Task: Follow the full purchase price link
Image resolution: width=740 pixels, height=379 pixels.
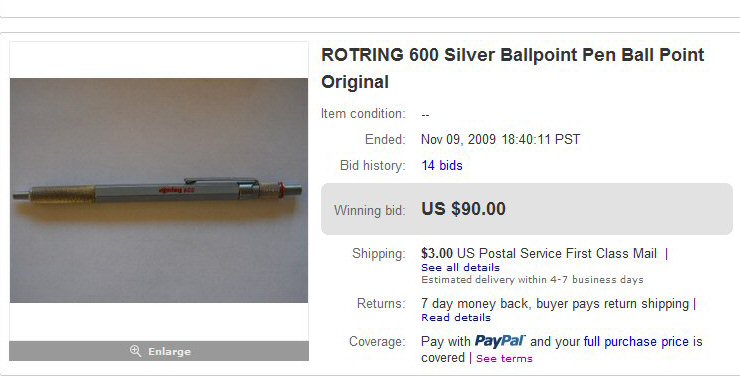Action: [x=636, y=342]
